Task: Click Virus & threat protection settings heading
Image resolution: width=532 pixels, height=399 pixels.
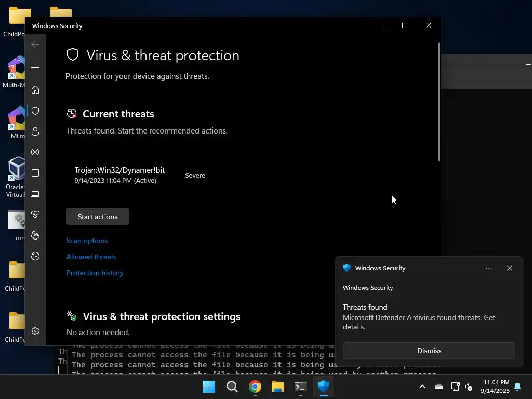Action: tap(162, 316)
